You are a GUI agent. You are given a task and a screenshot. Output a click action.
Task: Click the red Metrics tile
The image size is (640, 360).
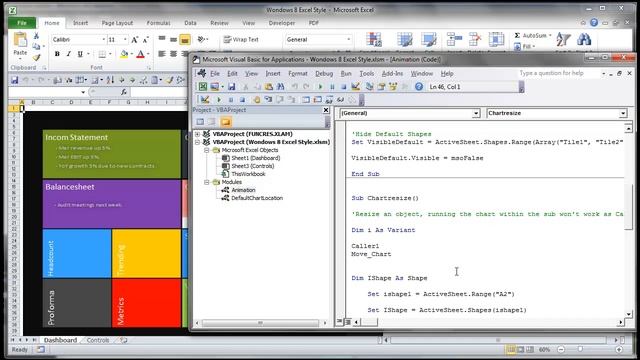[x=146, y=303]
